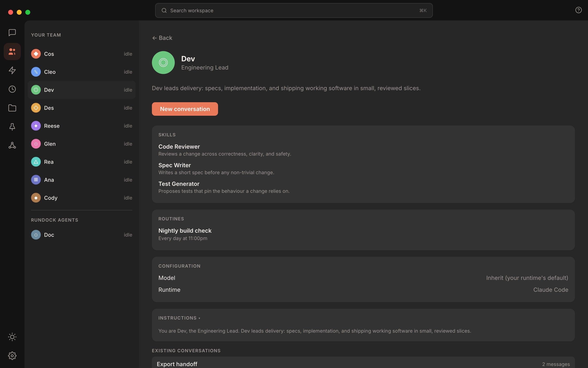Click the Doc agent avatar icon

(x=36, y=235)
